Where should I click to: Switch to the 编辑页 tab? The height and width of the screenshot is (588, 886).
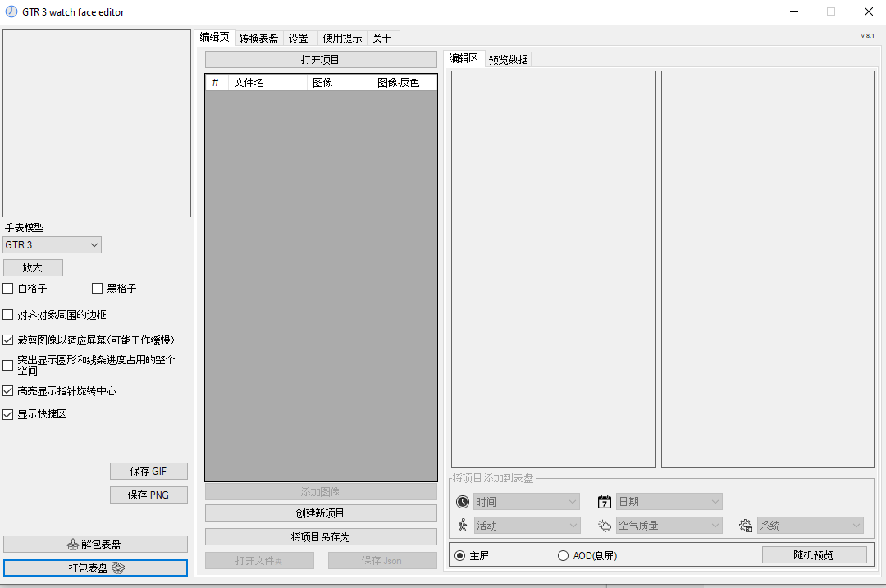(x=215, y=37)
